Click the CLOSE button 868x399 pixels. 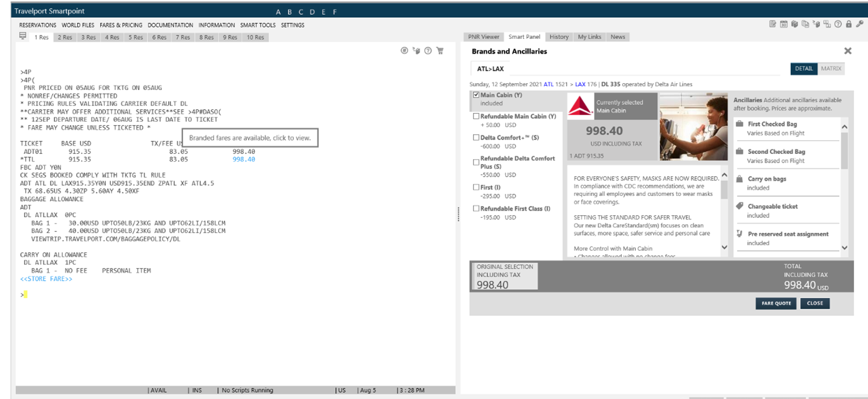click(815, 303)
